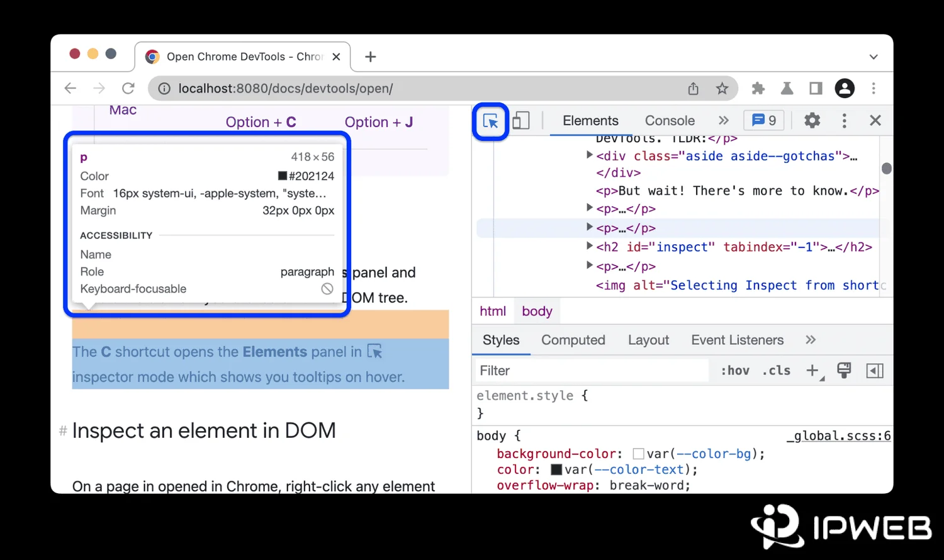
Task: Click the highlighted 'The C shortcut' paragraph
Action: pyautogui.click(x=261, y=364)
